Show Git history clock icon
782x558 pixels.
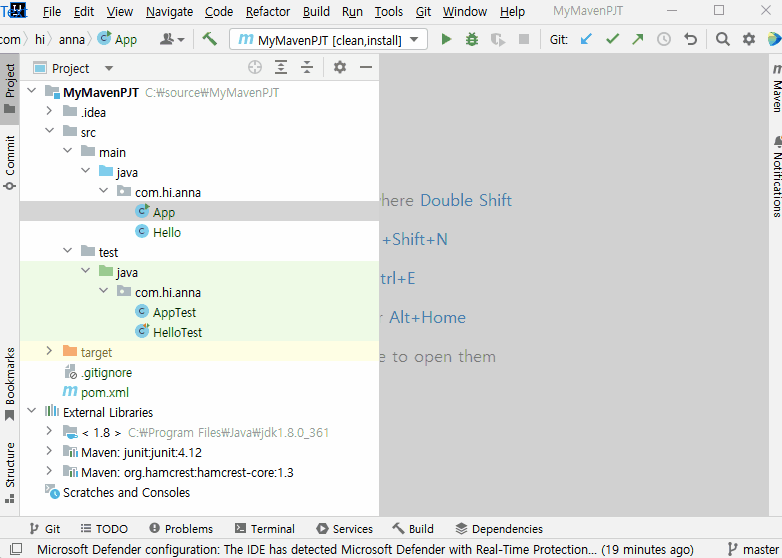tap(664, 39)
